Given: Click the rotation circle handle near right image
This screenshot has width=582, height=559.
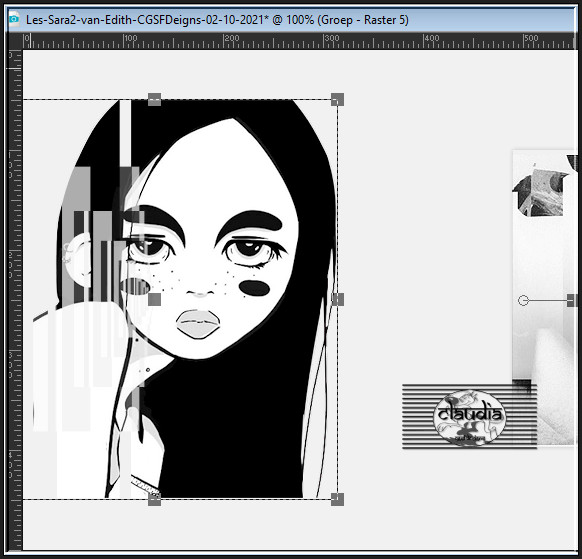Looking at the screenshot, I should click(523, 300).
